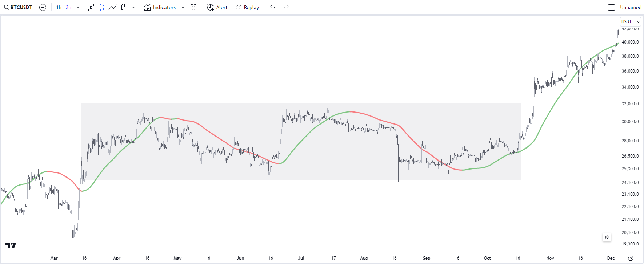Click the compare or add symbol plus icon
This screenshot has width=644, height=264.
pyautogui.click(x=43, y=7)
